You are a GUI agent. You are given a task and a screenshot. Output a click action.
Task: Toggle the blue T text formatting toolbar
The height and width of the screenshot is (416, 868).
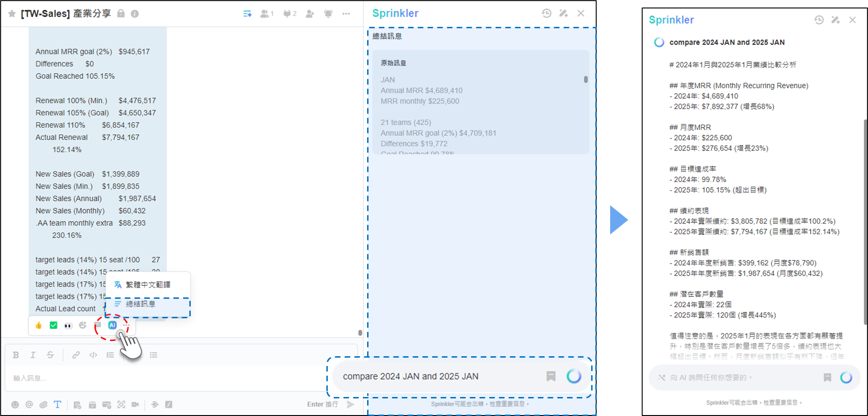57,404
